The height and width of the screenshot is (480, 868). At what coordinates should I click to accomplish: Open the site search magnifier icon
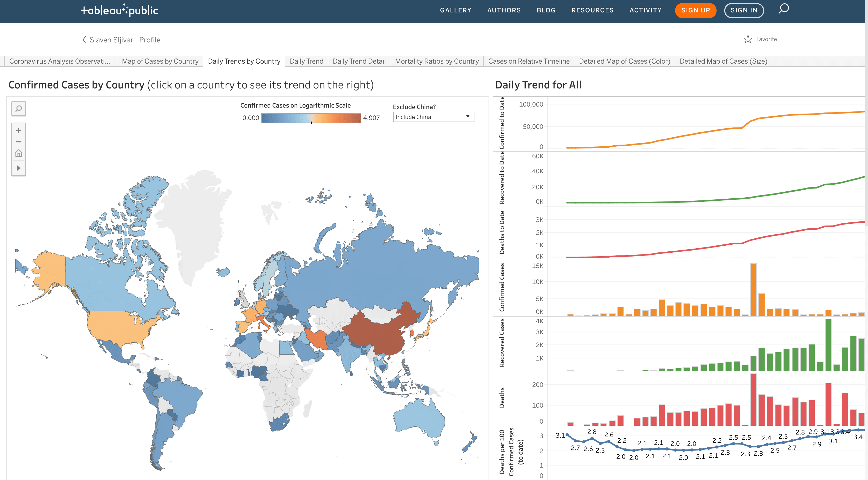[x=783, y=9]
